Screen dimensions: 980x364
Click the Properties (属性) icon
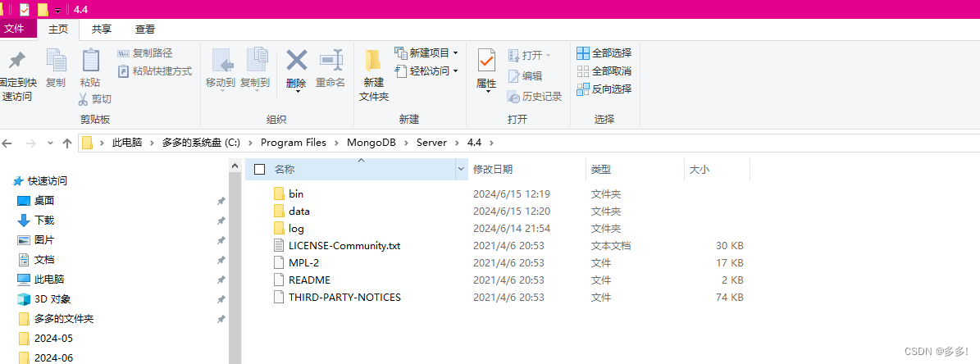pos(486,61)
